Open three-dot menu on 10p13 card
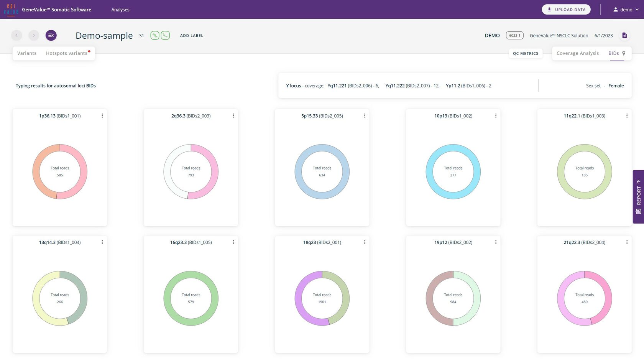The width and height of the screenshot is (644, 362). 496,116
